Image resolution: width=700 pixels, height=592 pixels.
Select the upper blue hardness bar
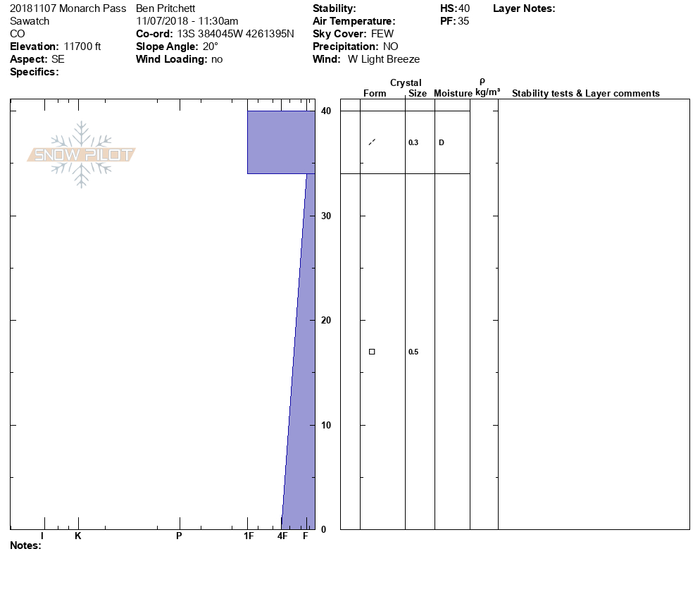click(x=281, y=142)
